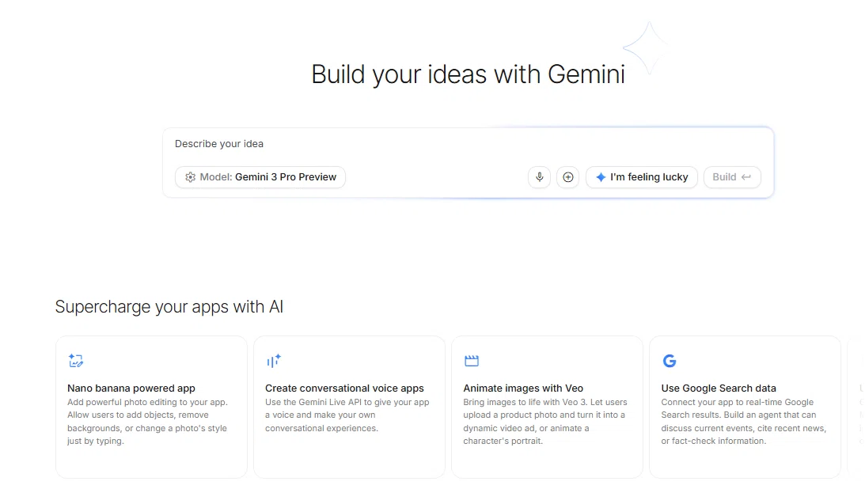The height and width of the screenshot is (504, 865).
Task: Open the Nano banana powered app card
Action: (x=151, y=407)
